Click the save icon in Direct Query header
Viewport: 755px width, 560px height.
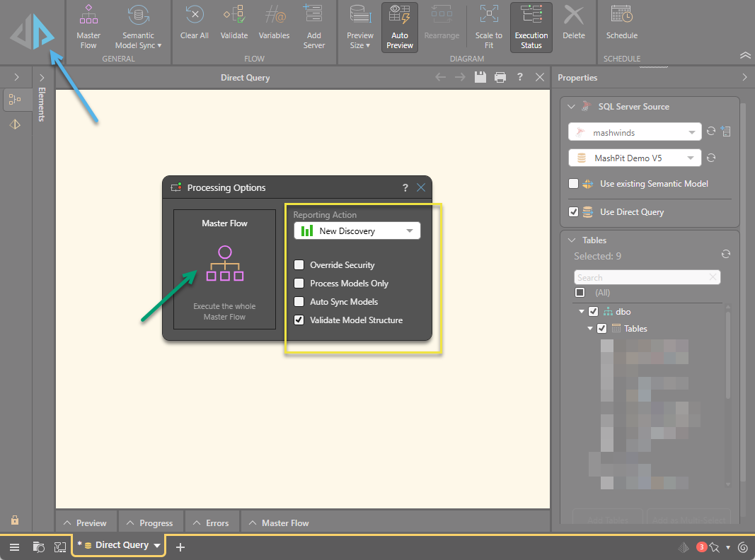point(480,77)
